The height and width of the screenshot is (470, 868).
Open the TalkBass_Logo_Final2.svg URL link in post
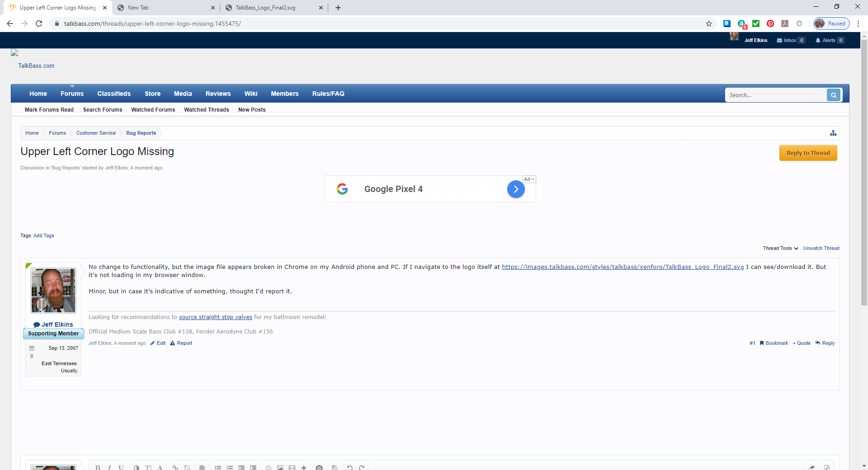(x=623, y=267)
